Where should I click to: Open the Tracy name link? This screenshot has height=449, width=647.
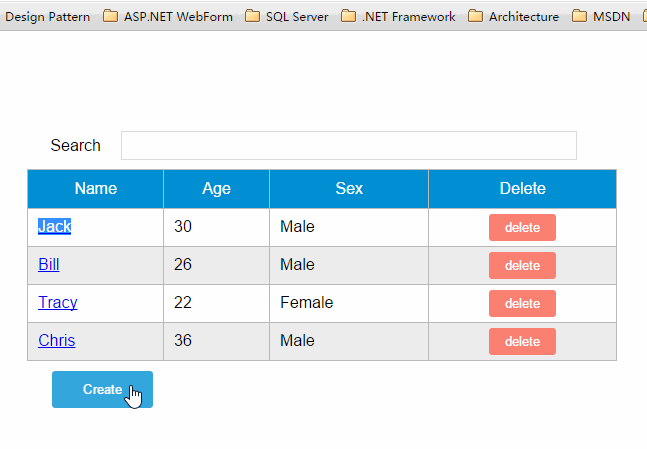pos(58,302)
